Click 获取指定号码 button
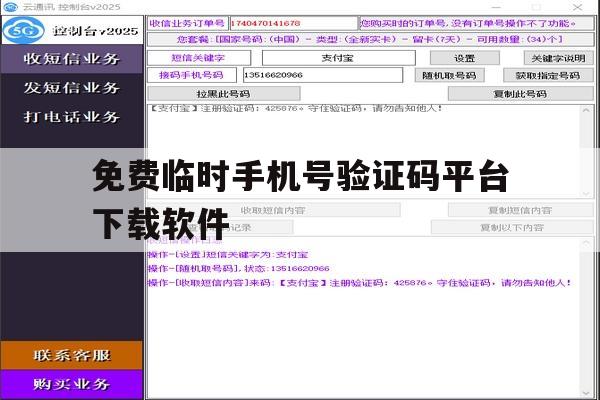The height and width of the screenshot is (400, 600). click(x=548, y=75)
